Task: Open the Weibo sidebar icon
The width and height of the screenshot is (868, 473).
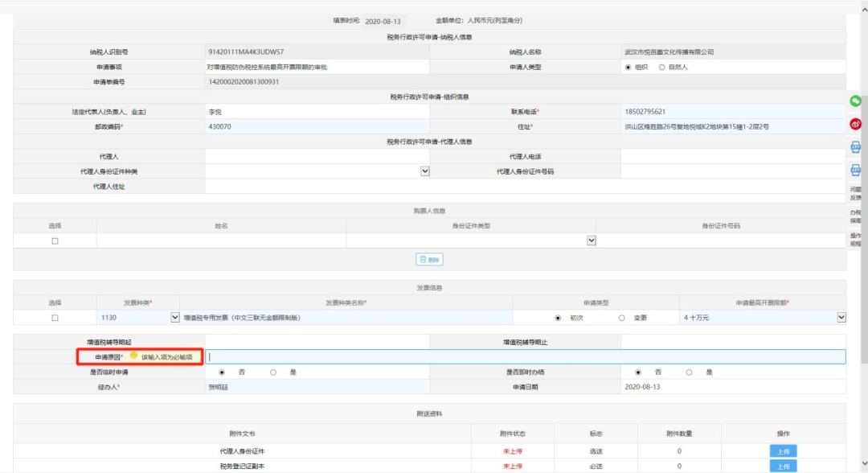Action: pyautogui.click(x=855, y=124)
